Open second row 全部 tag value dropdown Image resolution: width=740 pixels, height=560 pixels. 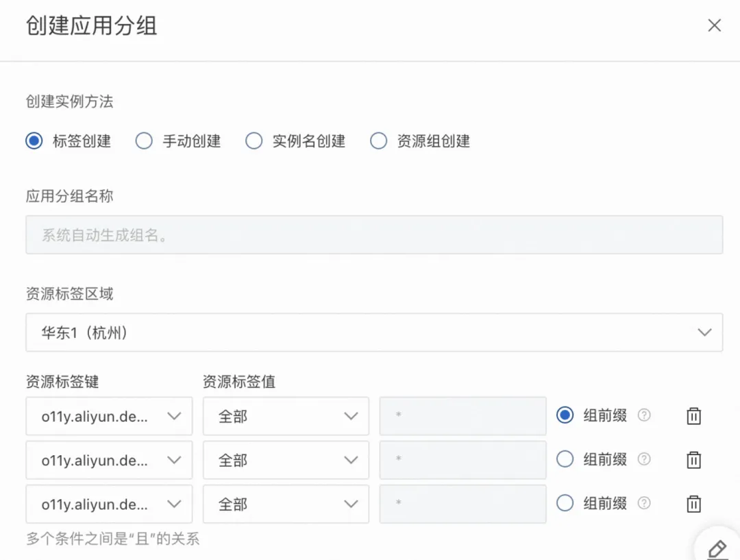pos(286,460)
